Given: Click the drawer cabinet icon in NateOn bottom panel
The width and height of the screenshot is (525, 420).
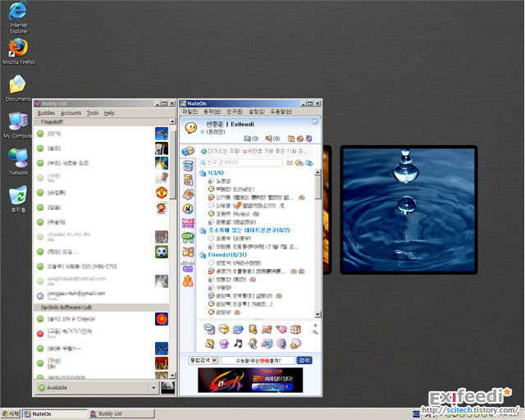Looking at the screenshot, I should coord(295,330).
